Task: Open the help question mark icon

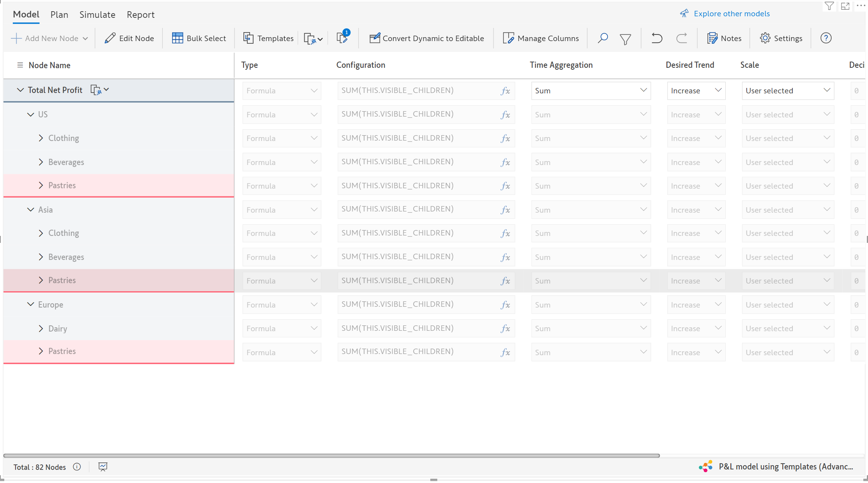Action: 826,38
